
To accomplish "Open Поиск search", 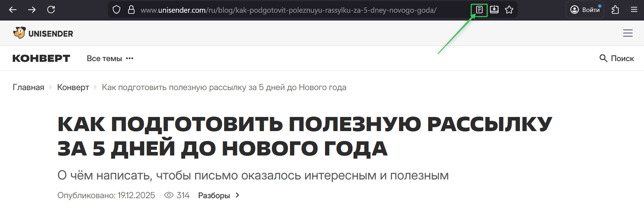I will (x=616, y=58).
